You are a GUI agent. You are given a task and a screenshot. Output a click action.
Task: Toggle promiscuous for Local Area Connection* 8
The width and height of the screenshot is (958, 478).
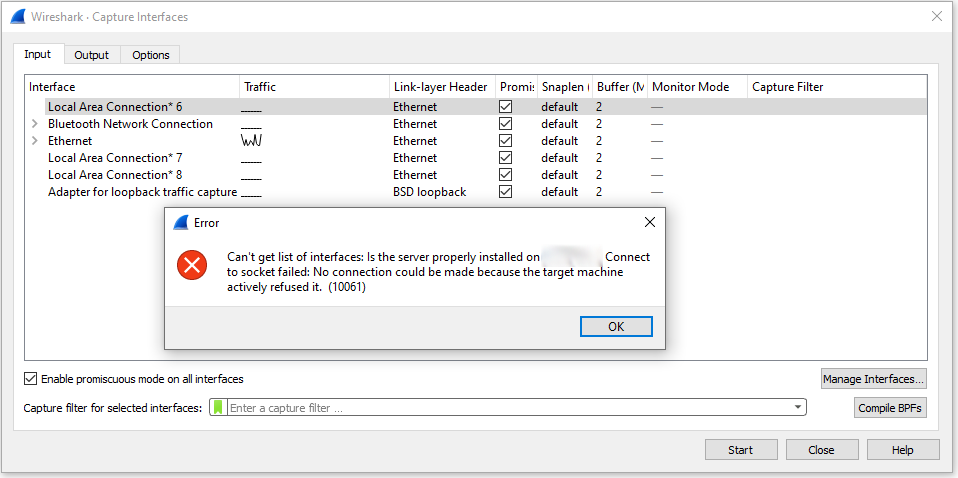coord(505,175)
